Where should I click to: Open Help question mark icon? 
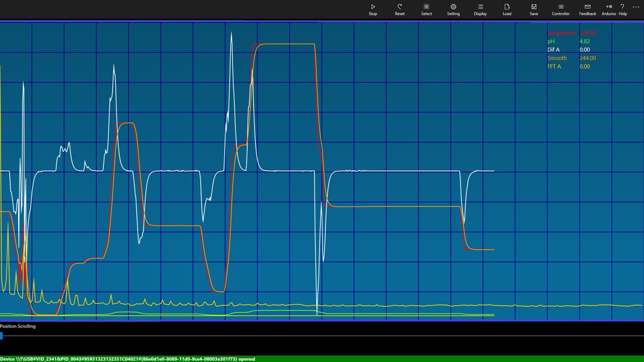[622, 7]
